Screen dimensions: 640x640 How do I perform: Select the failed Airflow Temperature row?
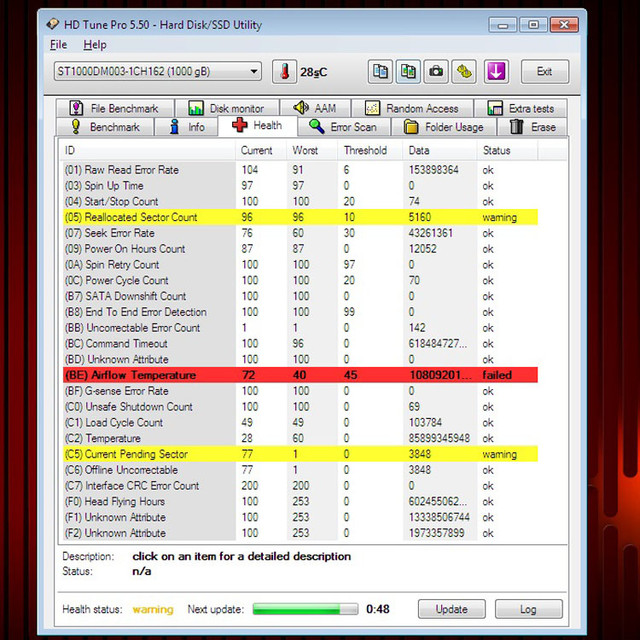coord(300,375)
